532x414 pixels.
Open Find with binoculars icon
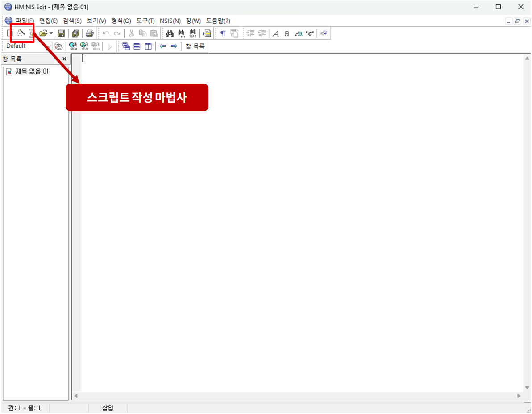click(170, 33)
